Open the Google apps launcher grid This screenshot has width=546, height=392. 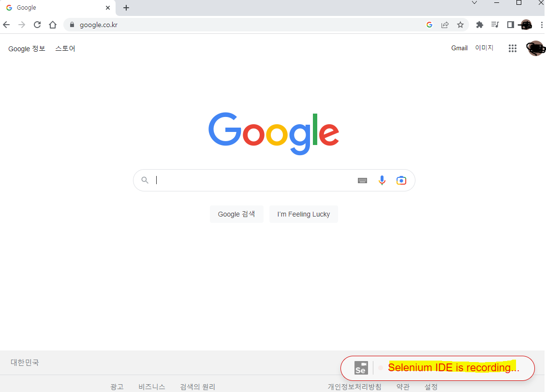[512, 48]
